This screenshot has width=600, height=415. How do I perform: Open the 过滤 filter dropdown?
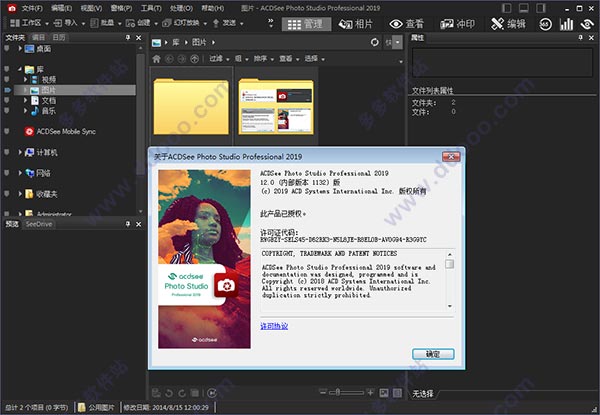tap(219, 59)
